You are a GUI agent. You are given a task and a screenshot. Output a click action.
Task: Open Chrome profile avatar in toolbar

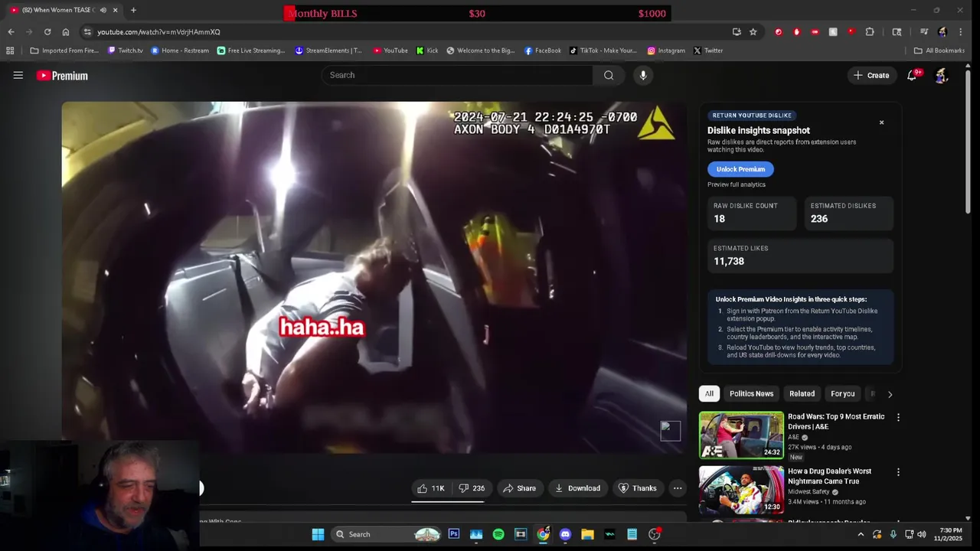(942, 32)
